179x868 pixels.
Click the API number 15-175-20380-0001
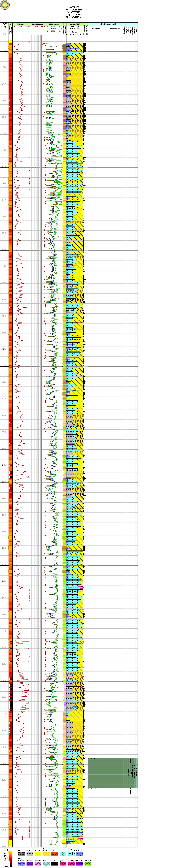pyautogui.click(x=74, y=9)
